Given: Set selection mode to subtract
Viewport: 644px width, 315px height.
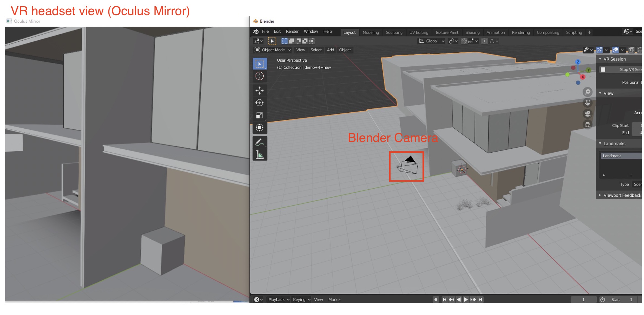Looking at the screenshot, I should [298, 41].
